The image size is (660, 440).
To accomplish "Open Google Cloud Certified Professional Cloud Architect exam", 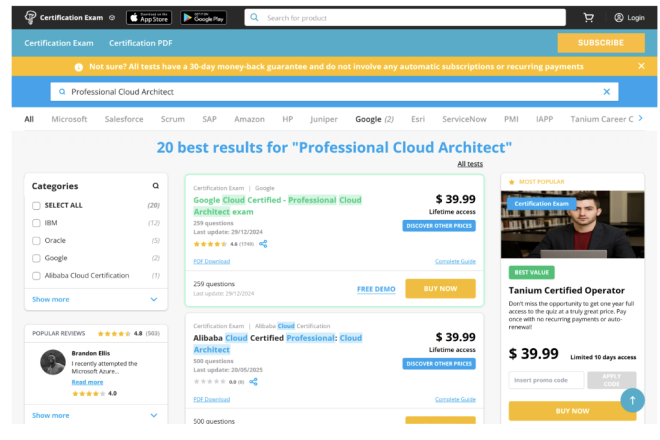I will (x=277, y=205).
